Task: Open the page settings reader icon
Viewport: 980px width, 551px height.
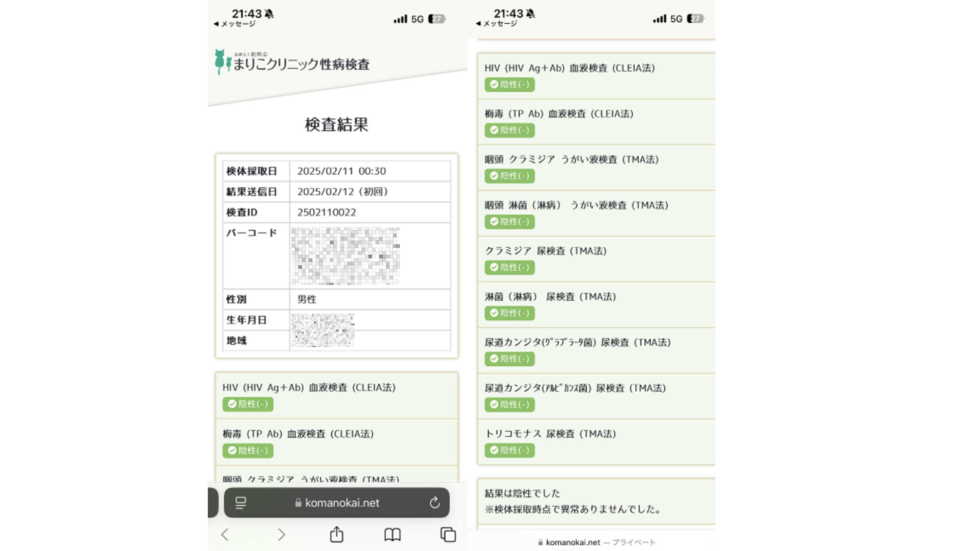Action: (241, 503)
